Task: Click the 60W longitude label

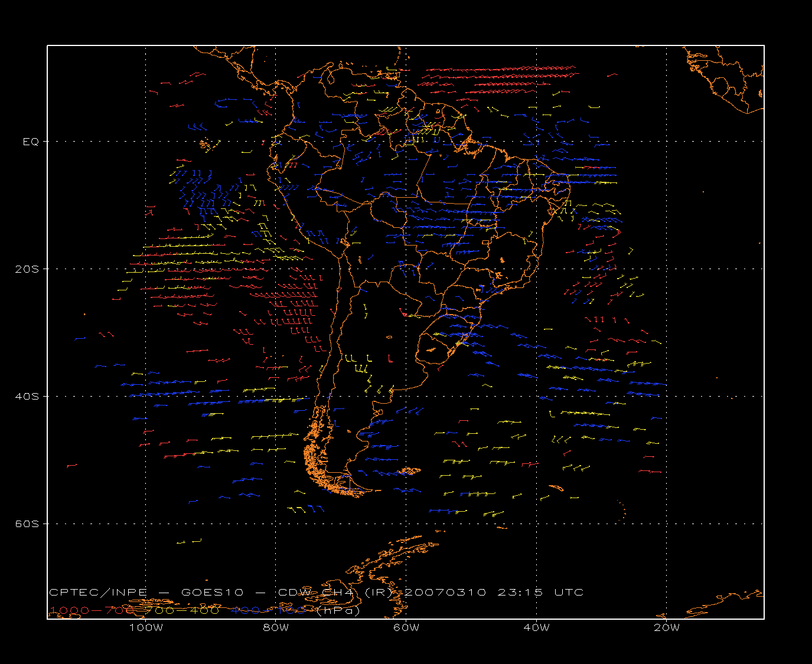Action: pyautogui.click(x=406, y=627)
